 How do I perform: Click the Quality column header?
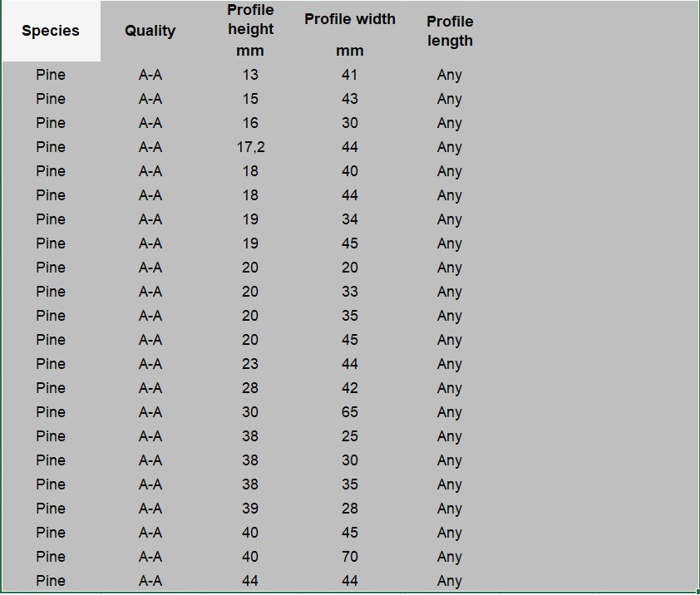150,32
